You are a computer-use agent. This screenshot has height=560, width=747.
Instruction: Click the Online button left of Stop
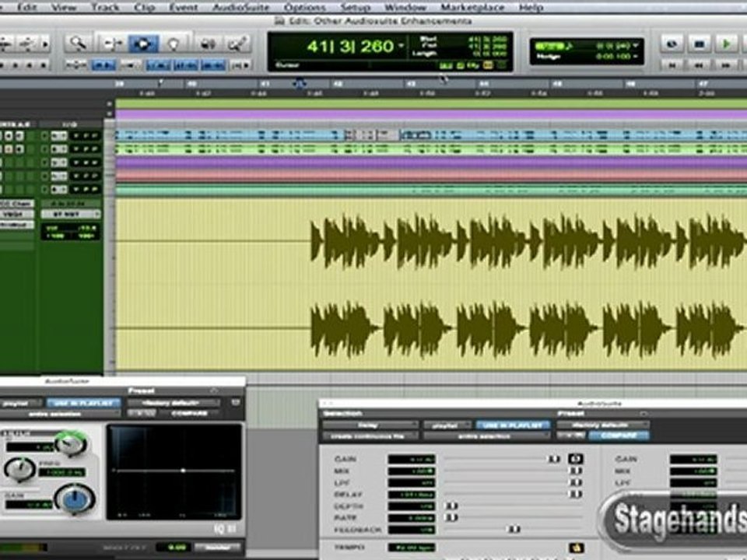point(672,44)
